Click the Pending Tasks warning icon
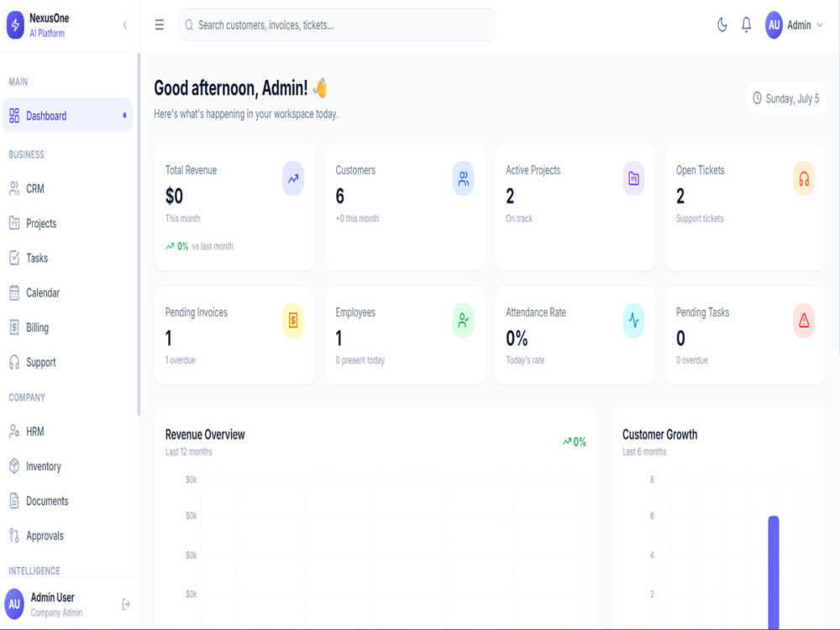 coord(804,320)
